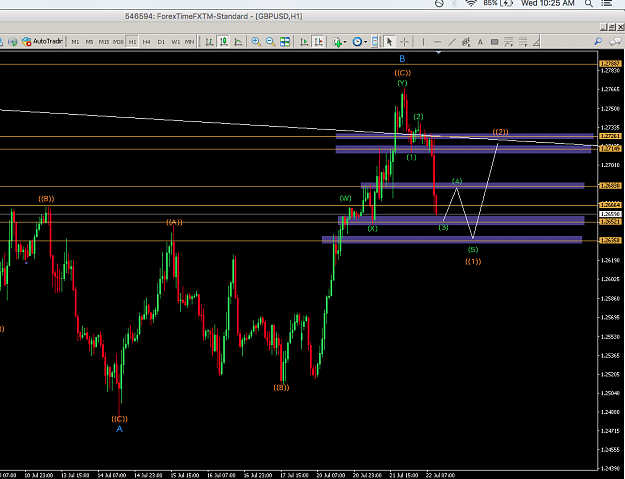Select the text label box tool

tap(494, 41)
